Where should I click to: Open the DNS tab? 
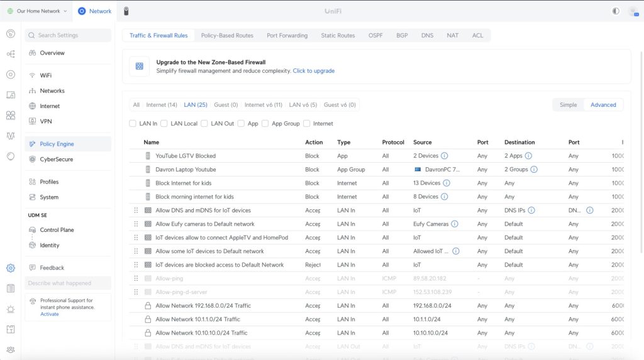tap(427, 36)
